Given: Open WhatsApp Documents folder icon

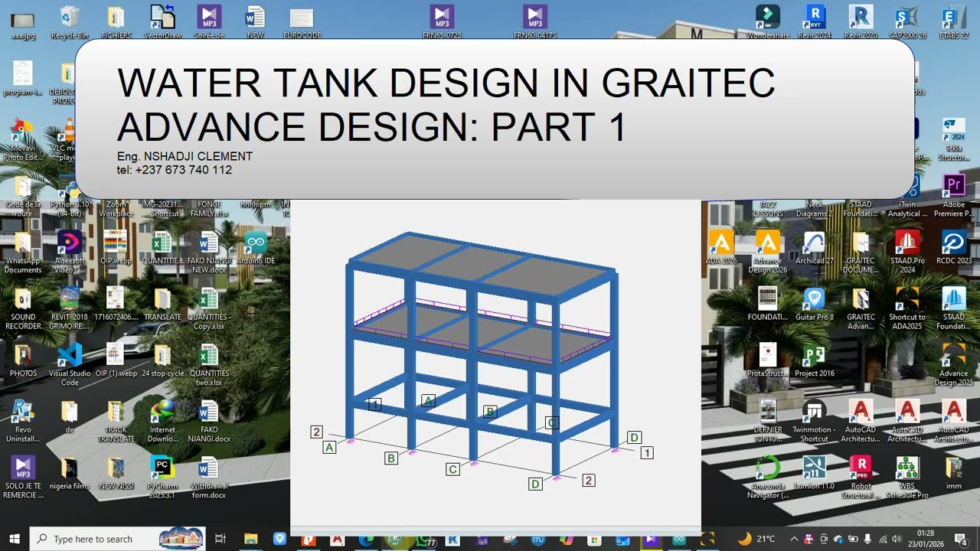Looking at the screenshot, I should (23, 252).
